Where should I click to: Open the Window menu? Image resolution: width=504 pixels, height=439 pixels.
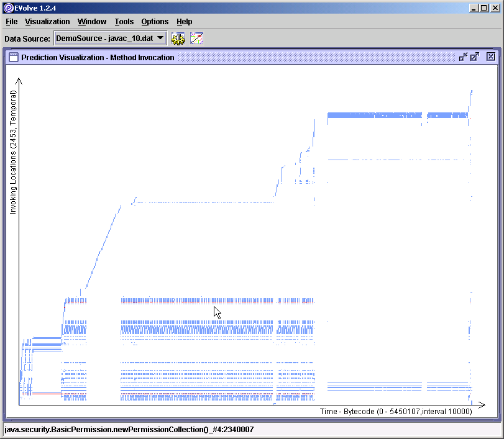click(x=92, y=22)
